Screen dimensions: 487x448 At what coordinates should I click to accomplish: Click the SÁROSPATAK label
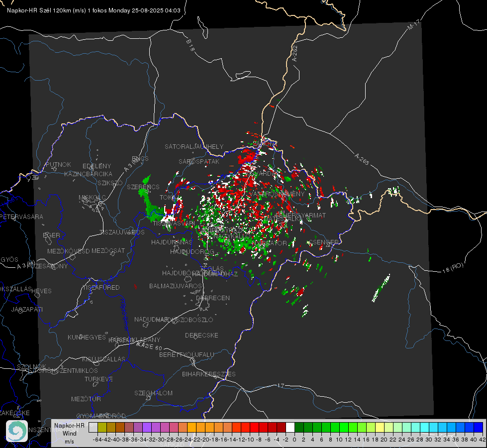pos(199,161)
